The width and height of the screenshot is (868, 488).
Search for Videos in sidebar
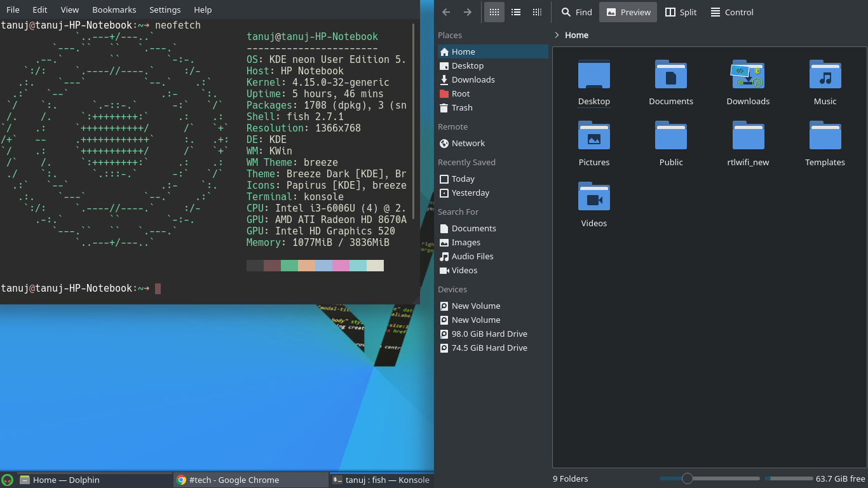(492, 270)
